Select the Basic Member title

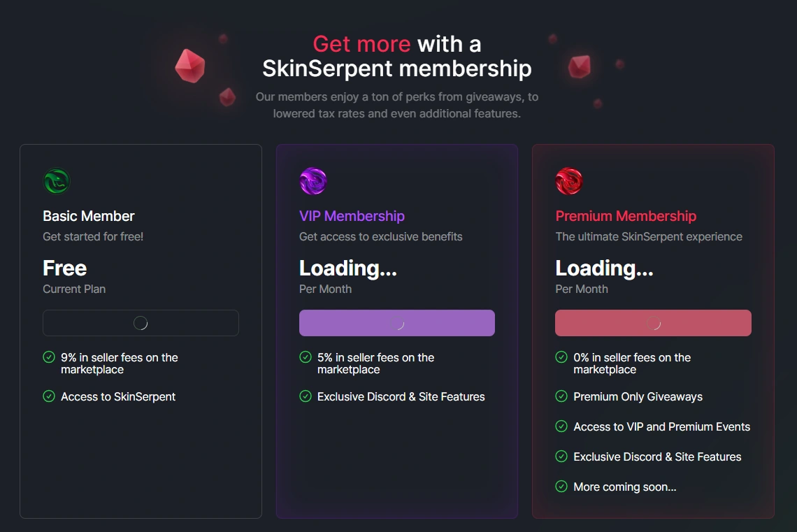coord(89,216)
